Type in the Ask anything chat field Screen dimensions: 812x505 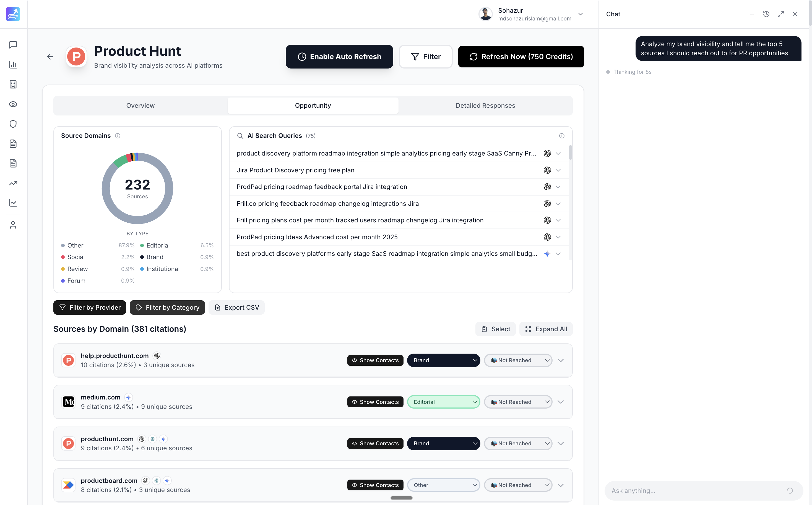pos(695,490)
